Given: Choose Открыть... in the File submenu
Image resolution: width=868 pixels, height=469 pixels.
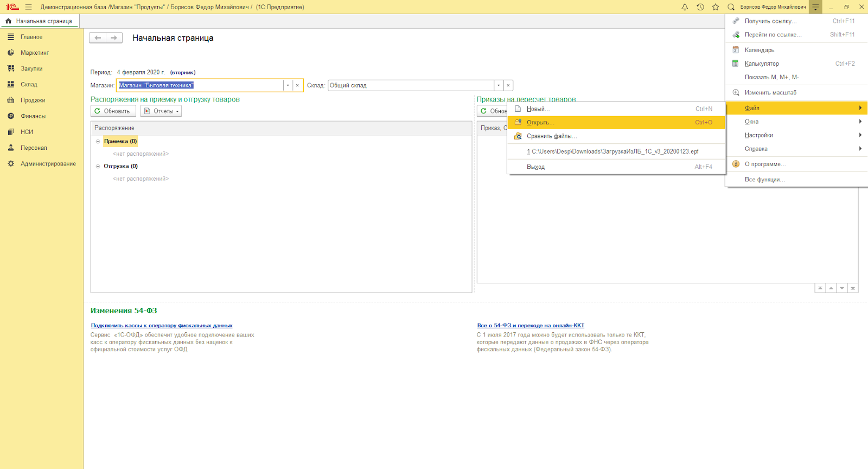Looking at the screenshot, I should [616, 123].
